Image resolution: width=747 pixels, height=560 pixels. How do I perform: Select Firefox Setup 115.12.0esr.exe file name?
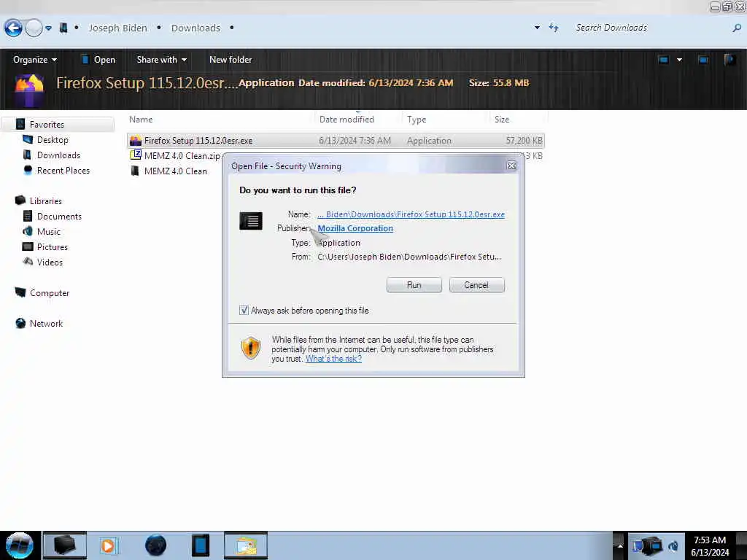(198, 141)
